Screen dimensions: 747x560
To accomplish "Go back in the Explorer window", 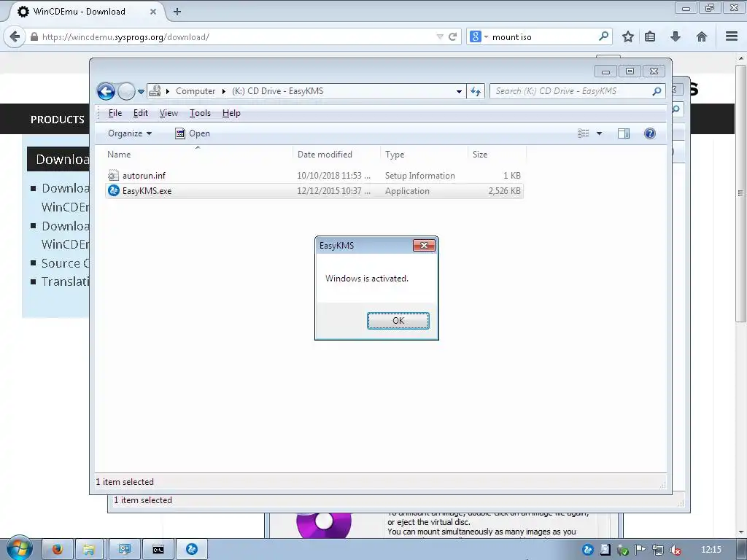I will point(106,91).
